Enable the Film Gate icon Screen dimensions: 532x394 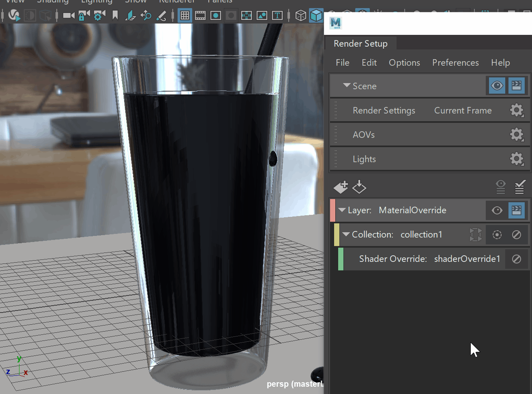click(200, 16)
